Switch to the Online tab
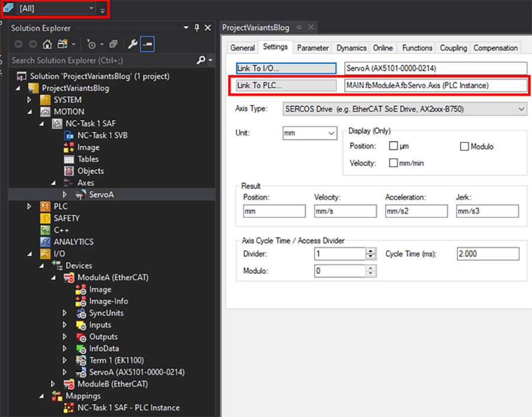Image resolution: width=532 pixels, height=417 pixels. coord(382,48)
